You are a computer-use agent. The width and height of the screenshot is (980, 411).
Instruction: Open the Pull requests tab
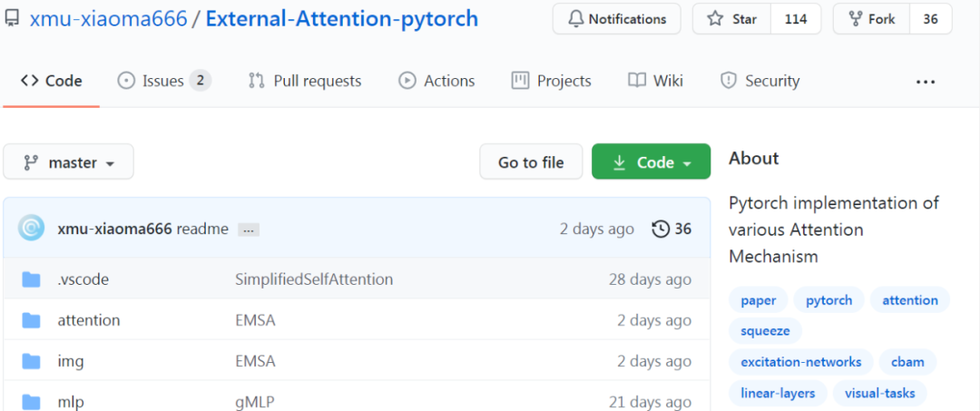click(x=305, y=81)
